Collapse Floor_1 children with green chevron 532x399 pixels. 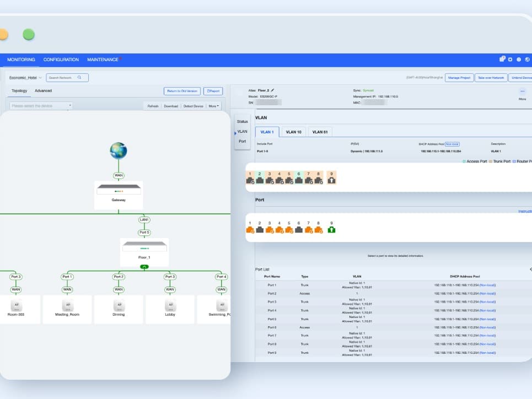[x=144, y=267]
